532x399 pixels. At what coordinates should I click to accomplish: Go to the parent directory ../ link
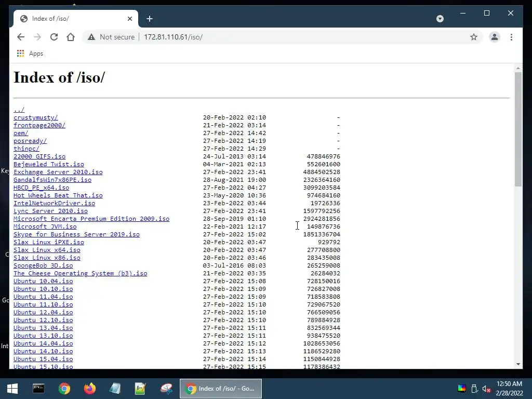tap(19, 110)
